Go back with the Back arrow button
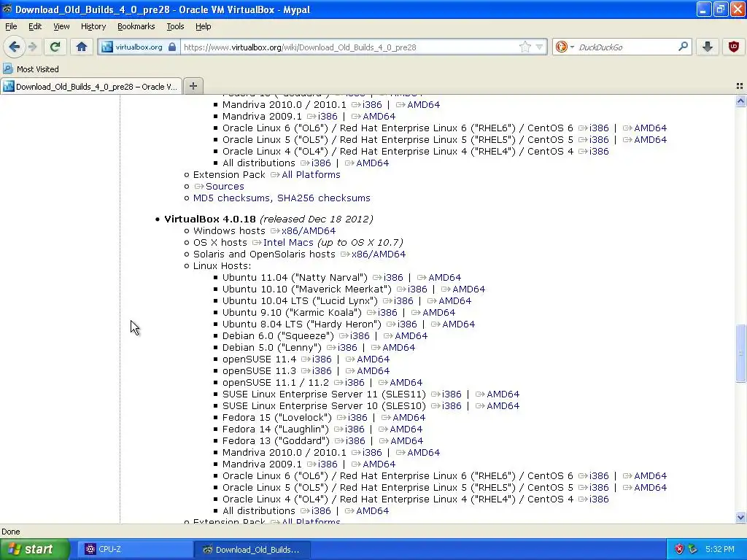 tap(14, 47)
